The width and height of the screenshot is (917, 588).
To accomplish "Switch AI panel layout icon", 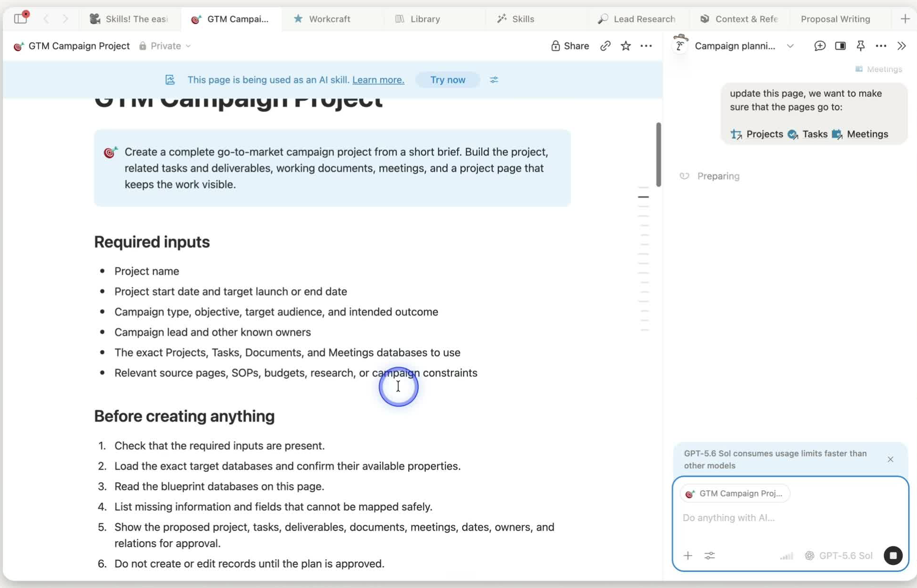I will [x=840, y=46].
